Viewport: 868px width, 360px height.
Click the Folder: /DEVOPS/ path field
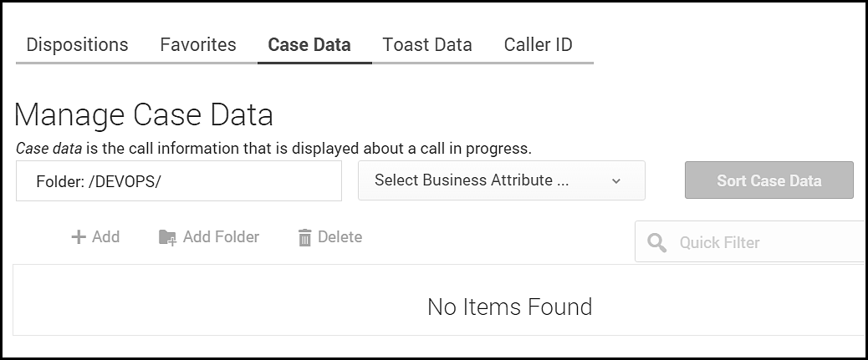coord(179,181)
